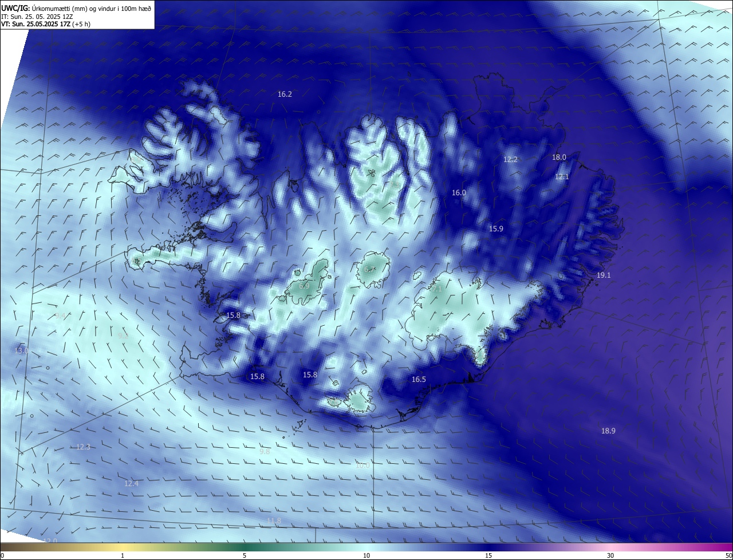Screen dimensions: 733x560
Task: Click the 18.9 value over the sea
Action: click(x=608, y=431)
